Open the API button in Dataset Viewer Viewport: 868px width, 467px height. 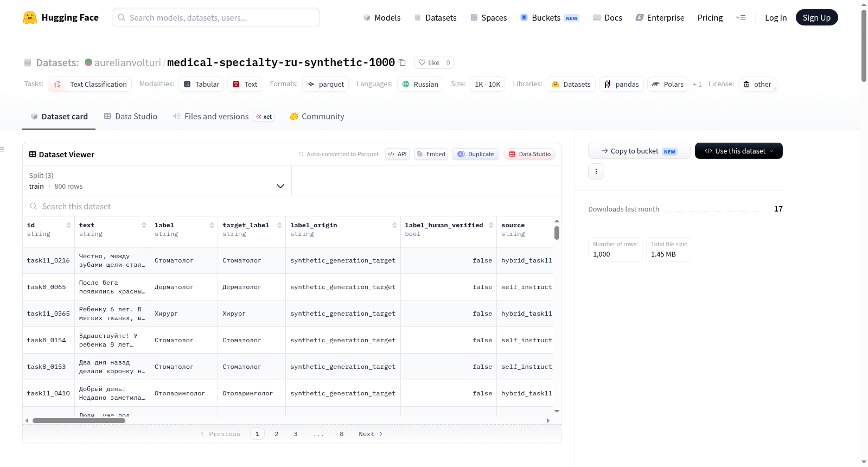click(x=397, y=154)
